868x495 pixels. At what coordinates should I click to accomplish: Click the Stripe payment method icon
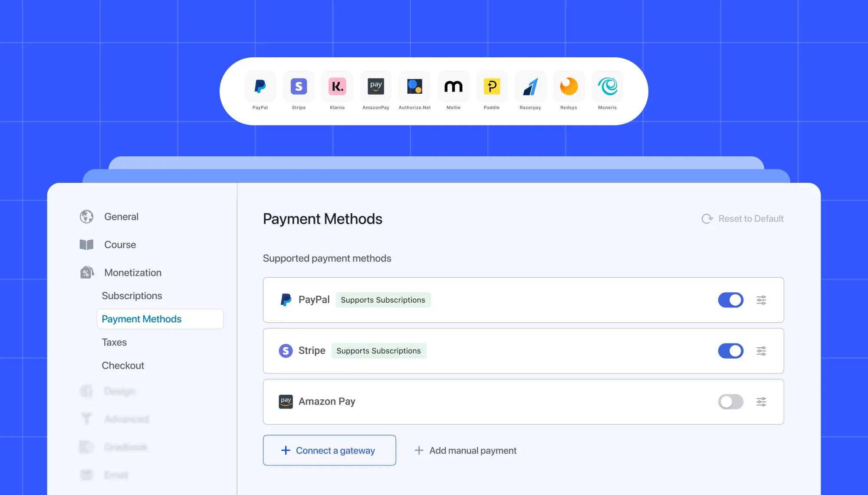click(x=286, y=351)
